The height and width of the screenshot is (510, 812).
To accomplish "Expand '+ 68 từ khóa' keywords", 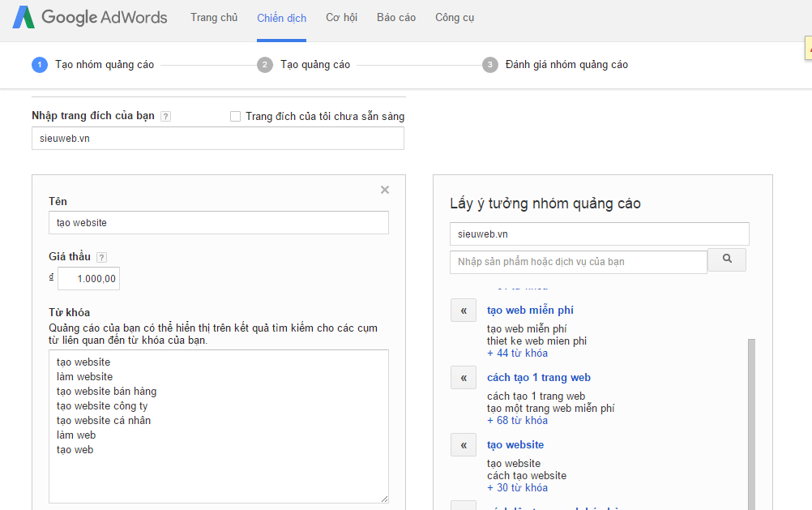I will point(517,420).
